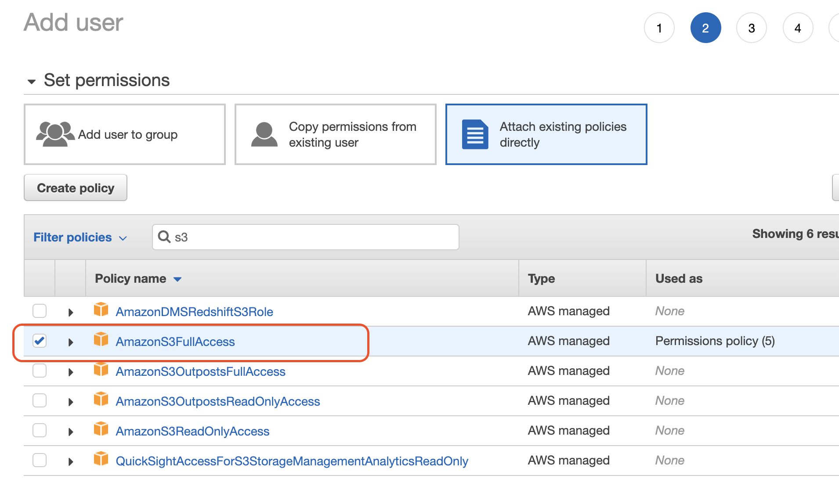Viewport: 839px width, 504px height.
Task: Click the search magnifier icon in filter box
Action: [164, 237]
